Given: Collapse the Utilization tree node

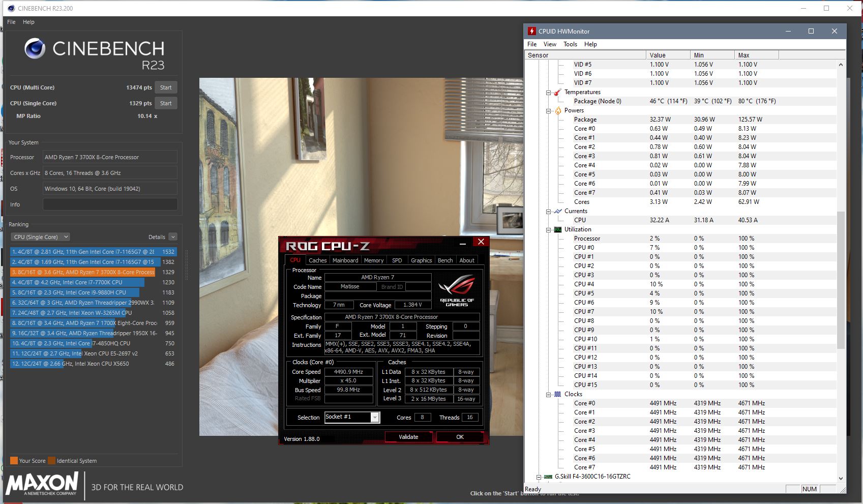Looking at the screenshot, I should click(x=548, y=230).
